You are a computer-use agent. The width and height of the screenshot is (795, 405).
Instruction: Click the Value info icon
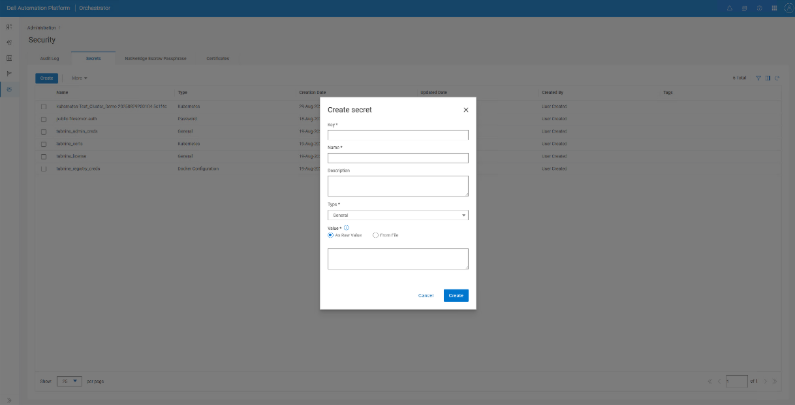coord(347,228)
